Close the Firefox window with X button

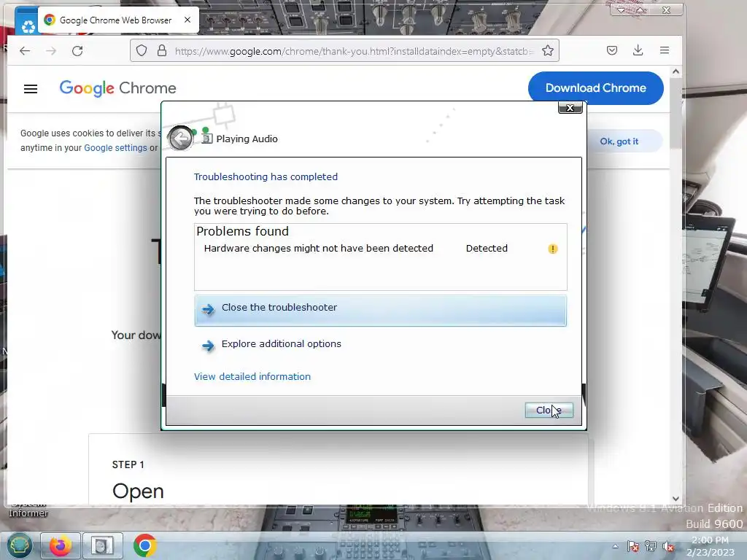click(x=666, y=10)
